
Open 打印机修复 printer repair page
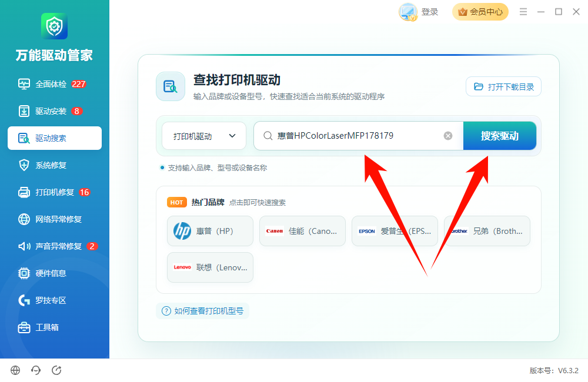click(x=54, y=192)
